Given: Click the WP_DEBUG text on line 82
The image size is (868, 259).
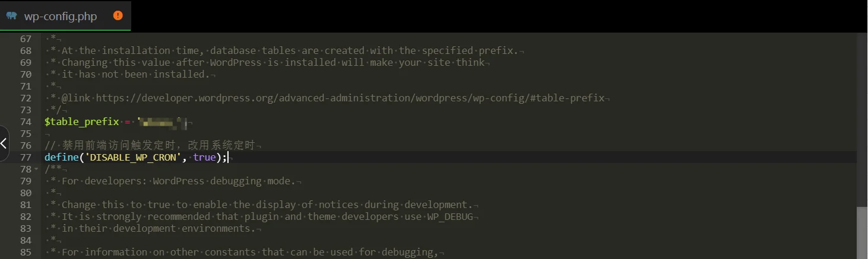Looking at the screenshot, I should 450,216.
